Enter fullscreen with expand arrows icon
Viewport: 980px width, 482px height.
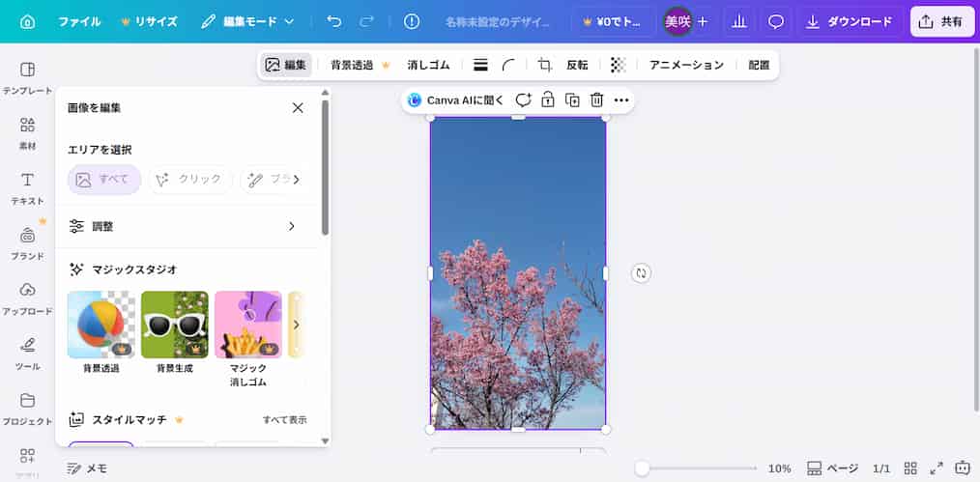coord(937,468)
